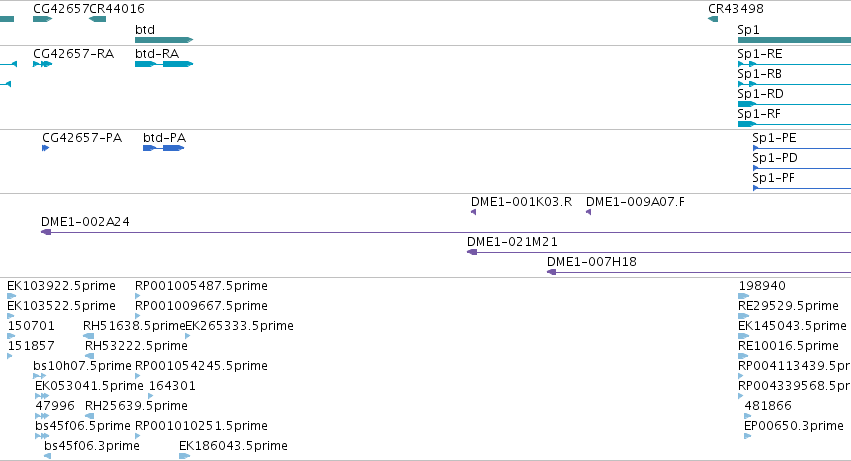The width and height of the screenshot is (851, 461).
Task: Select the btd-RA transcript glyph
Action: pos(163,64)
